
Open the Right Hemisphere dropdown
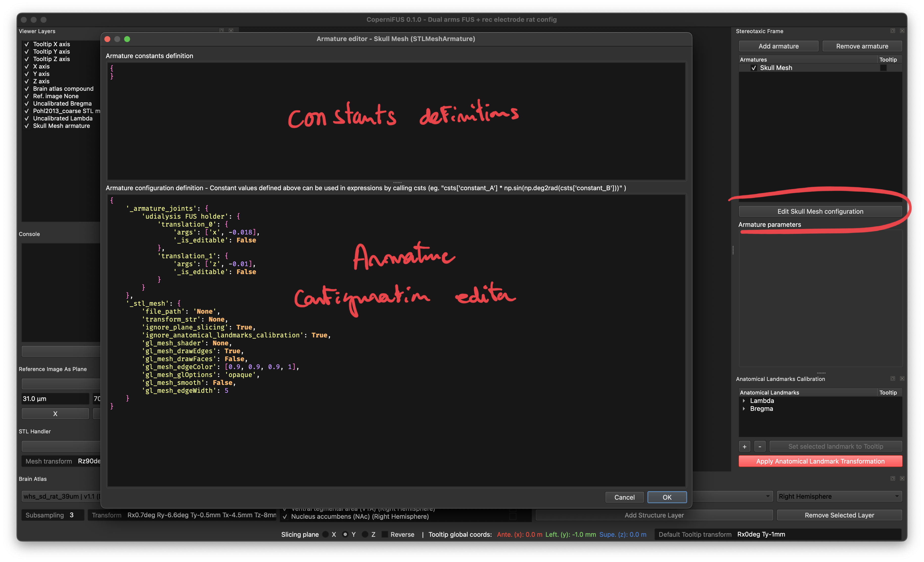coord(839,496)
